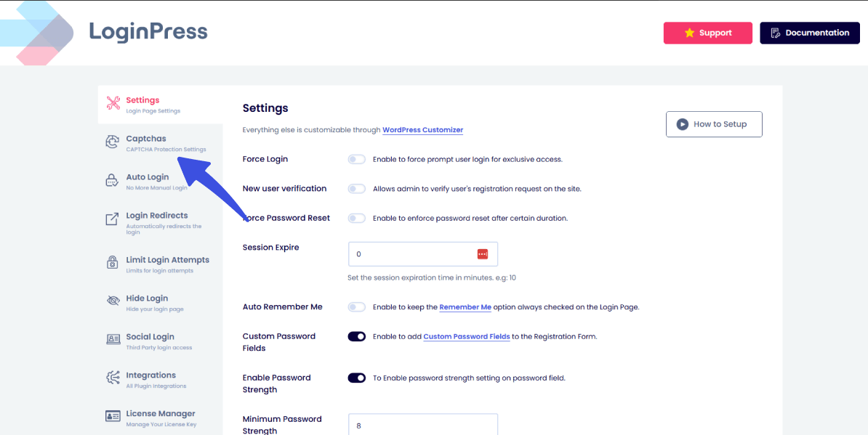
Task: Click the Settings wrench icon in sidebar
Action: coord(113,103)
